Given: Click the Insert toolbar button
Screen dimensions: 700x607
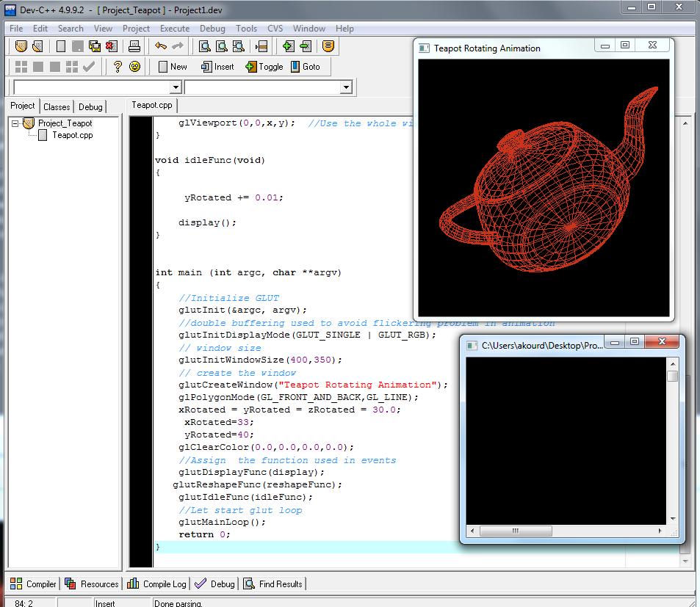Looking at the screenshot, I should click(x=217, y=67).
